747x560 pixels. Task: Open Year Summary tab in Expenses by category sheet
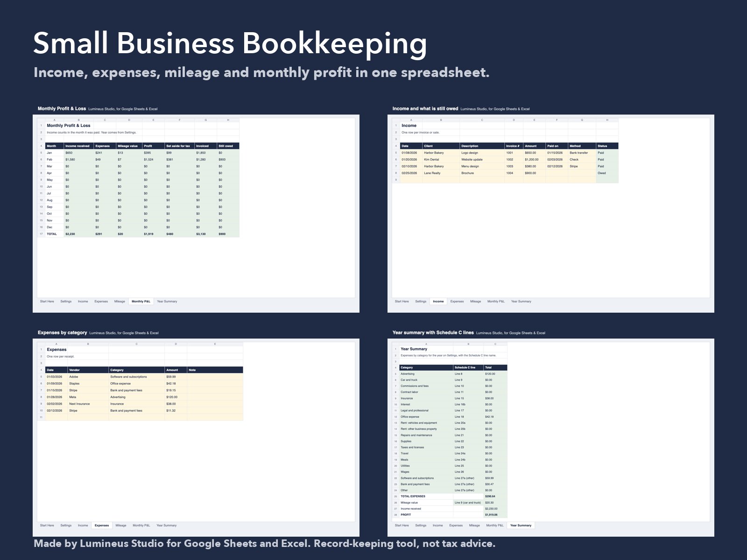[x=166, y=525]
